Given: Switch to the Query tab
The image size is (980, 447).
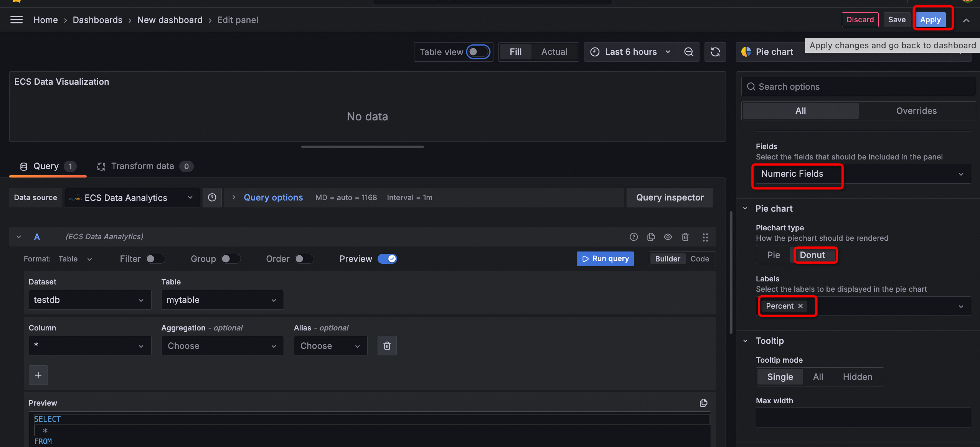Looking at the screenshot, I should pos(48,166).
